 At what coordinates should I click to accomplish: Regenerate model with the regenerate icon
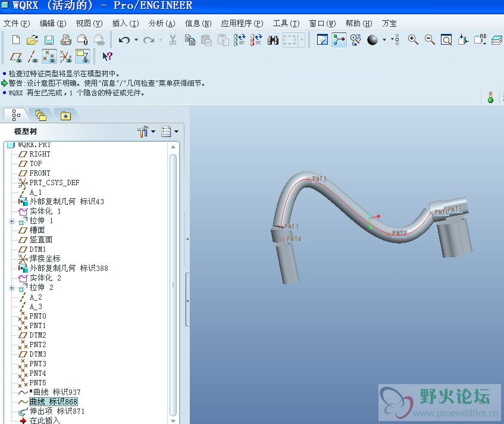coord(239,40)
